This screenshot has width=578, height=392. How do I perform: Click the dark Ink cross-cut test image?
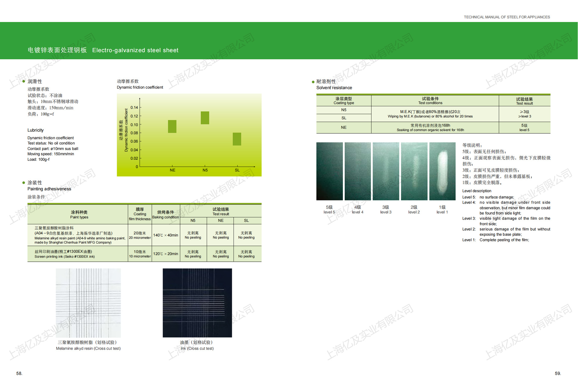(x=197, y=303)
